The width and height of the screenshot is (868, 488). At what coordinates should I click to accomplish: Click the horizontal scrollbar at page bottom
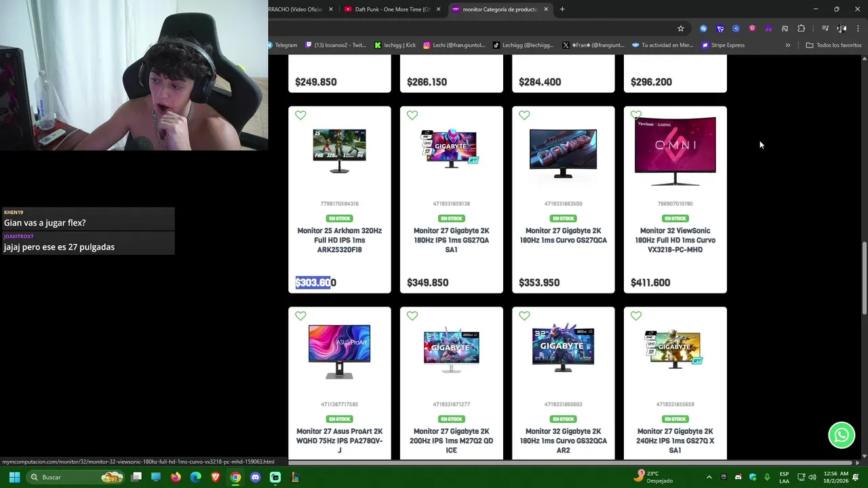[570, 463]
